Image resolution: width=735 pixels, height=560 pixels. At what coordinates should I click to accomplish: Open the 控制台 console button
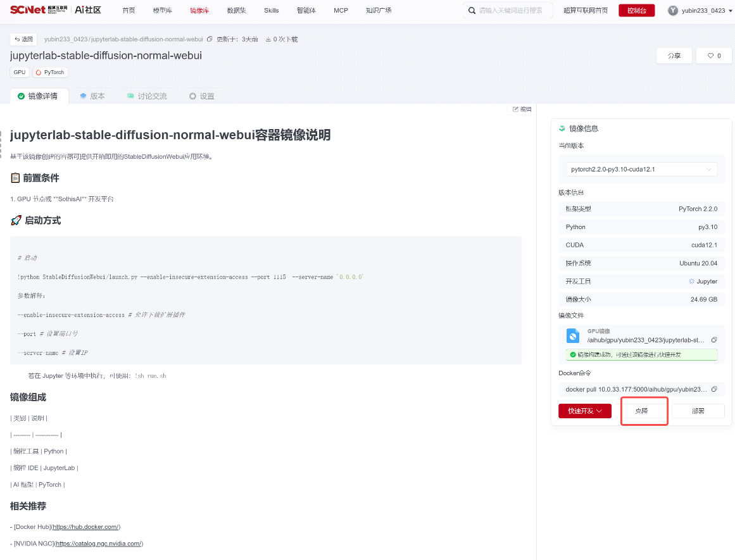637,10
